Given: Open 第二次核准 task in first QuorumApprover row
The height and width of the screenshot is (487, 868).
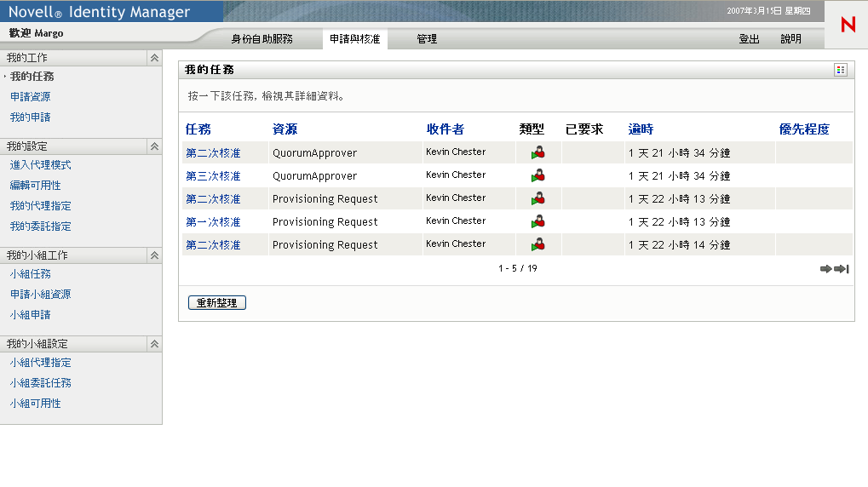Looking at the screenshot, I should point(213,152).
